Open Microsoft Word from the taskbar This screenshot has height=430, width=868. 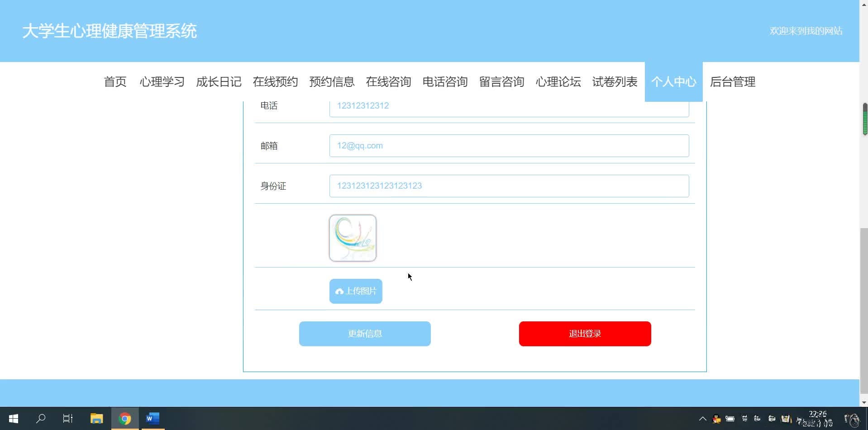[x=152, y=418]
